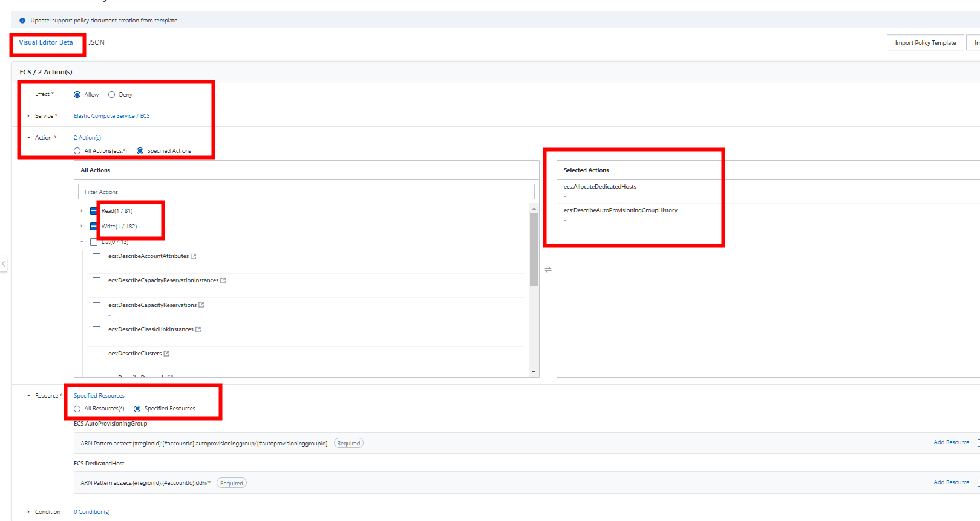This screenshot has height=521, width=980.
Task: Click the Write(1 / 182) group label
Action: (119, 227)
